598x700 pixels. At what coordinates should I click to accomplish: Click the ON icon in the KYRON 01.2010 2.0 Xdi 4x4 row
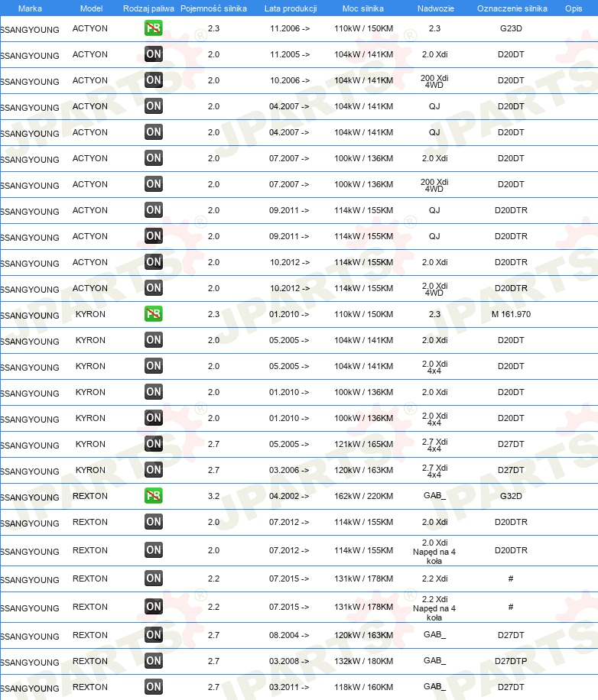[x=153, y=417]
